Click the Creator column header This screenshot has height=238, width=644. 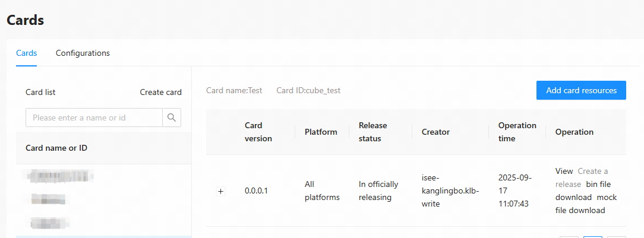[x=435, y=132]
